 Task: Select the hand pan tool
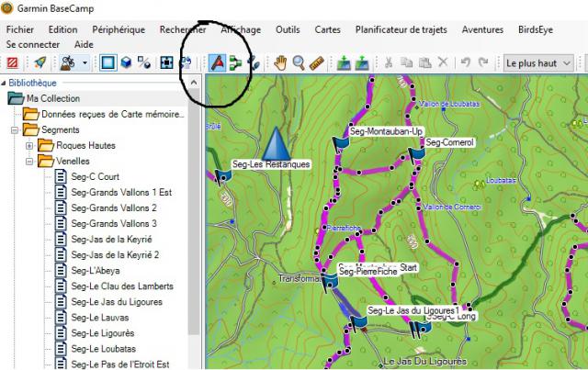[279, 62]
